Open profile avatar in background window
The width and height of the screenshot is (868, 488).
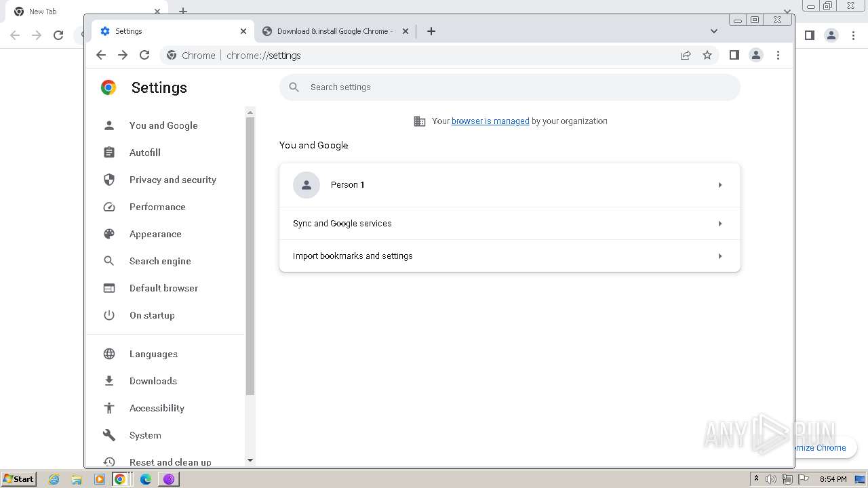pos(831,35)
